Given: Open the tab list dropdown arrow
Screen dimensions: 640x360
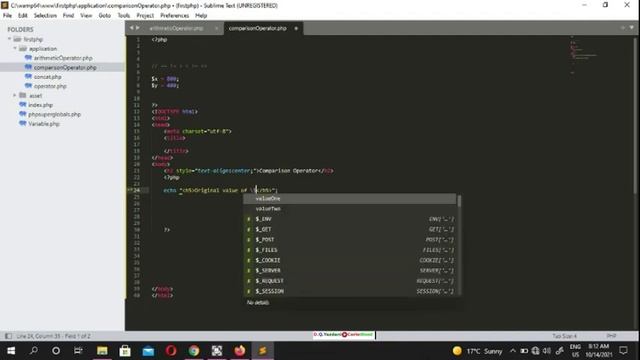Looking at the screenshot, I should click(x=631, y=28).
